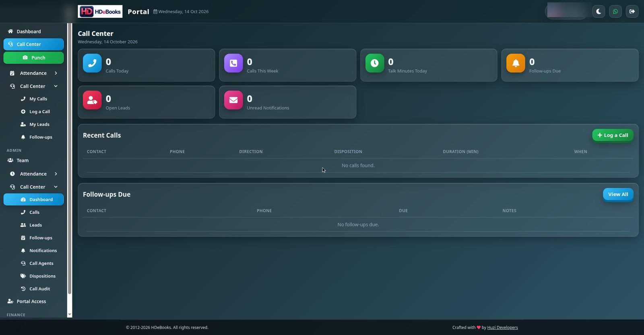Click the blue phone icon for Calls Today
The image size is (644, 335).
pyautogui.click(x=92, y=63)
